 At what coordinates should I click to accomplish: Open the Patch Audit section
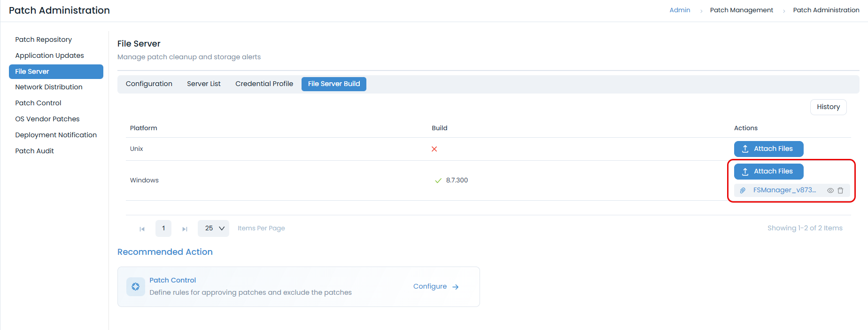34,151
